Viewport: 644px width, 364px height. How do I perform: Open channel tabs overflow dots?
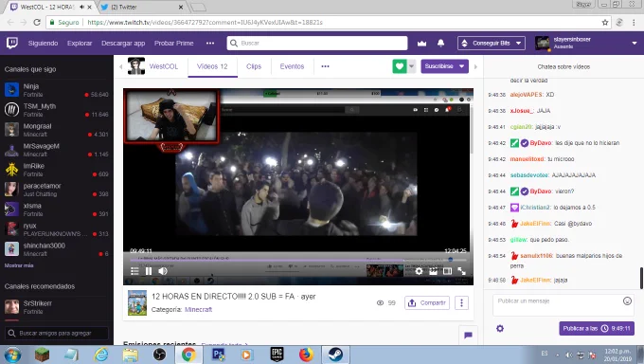(x=325, y=66)
